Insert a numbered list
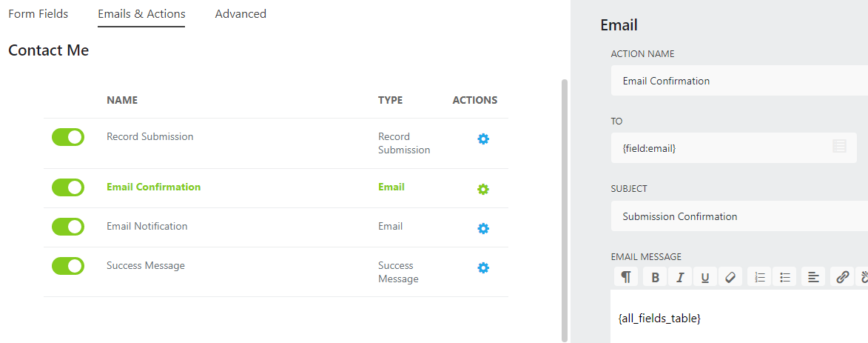The height and width of the screenshot is (343, 868). (760, 277)
